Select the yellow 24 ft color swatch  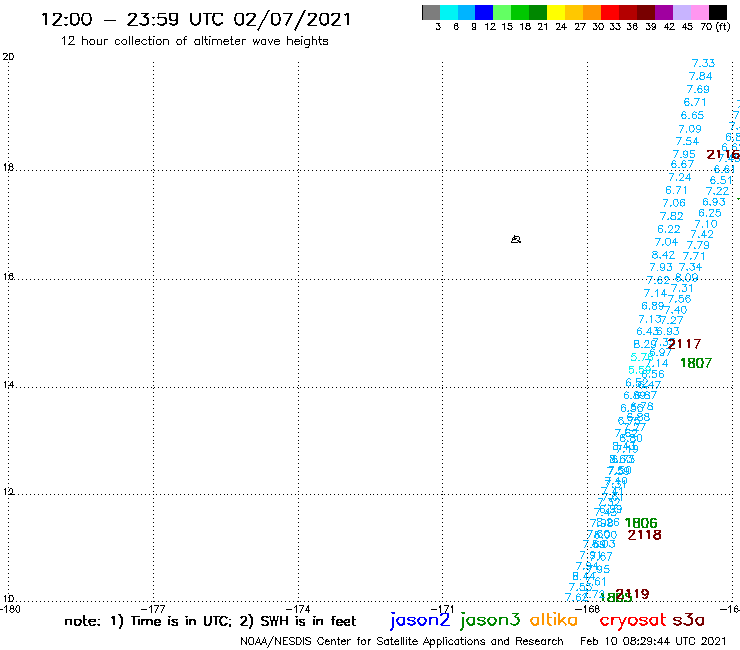(x=555, y=12)
